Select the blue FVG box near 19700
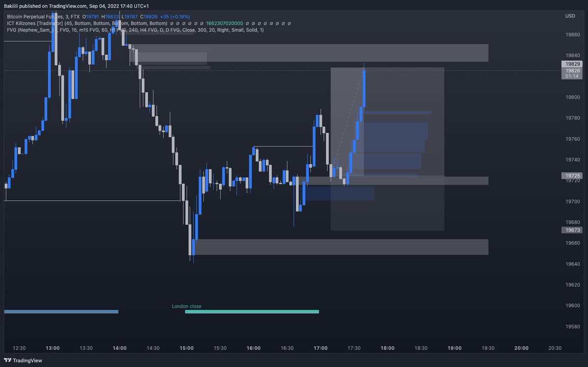Image resolution: width=588 pixels, height=367 pixels. pyautogui.click(x=340, y=193)
